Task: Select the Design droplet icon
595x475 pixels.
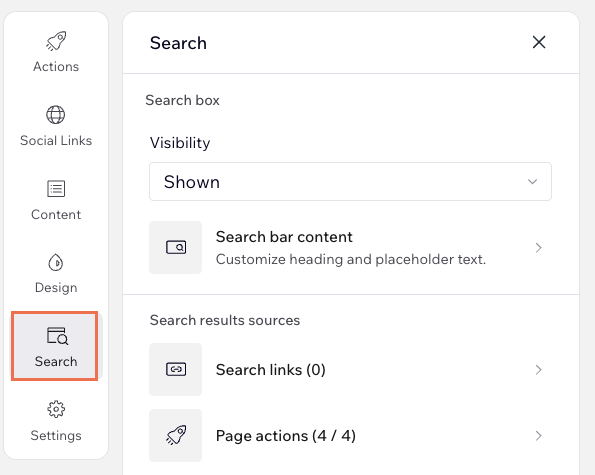Action: tap(56, 263)
